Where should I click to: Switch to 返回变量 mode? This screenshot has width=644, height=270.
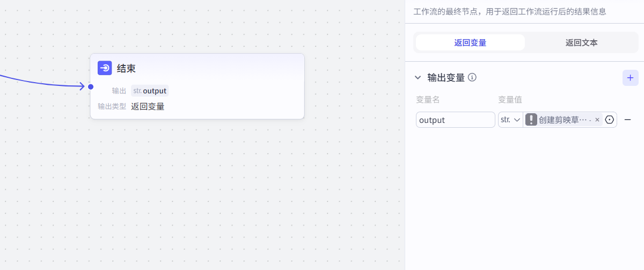(470, 43)
